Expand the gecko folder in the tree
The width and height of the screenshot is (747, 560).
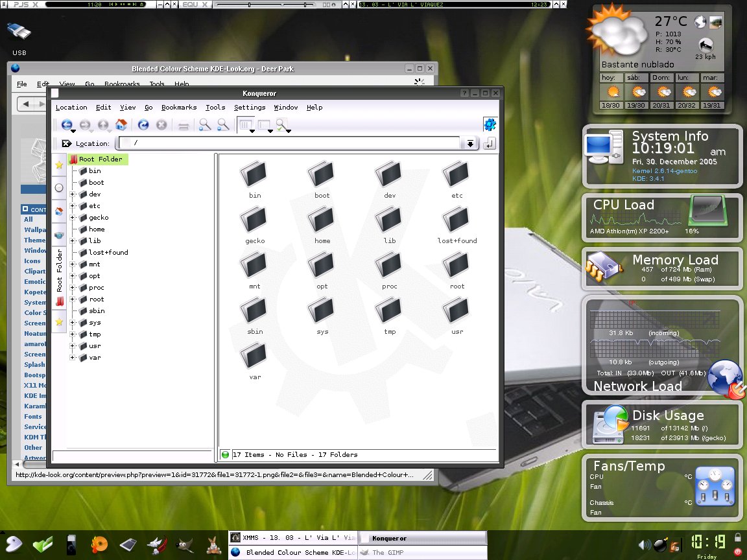point(73,218)
